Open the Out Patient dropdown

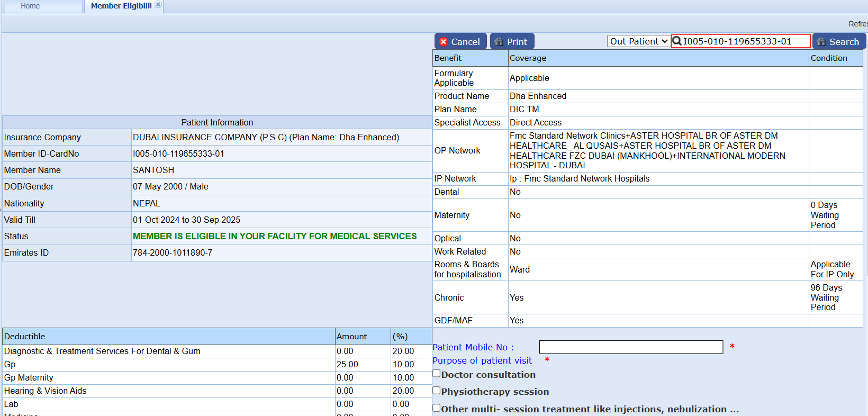(638, 41)
